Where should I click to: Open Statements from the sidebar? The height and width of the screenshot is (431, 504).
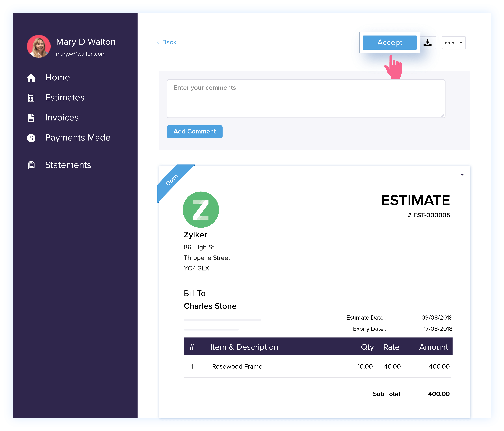[x=68, y=165]
